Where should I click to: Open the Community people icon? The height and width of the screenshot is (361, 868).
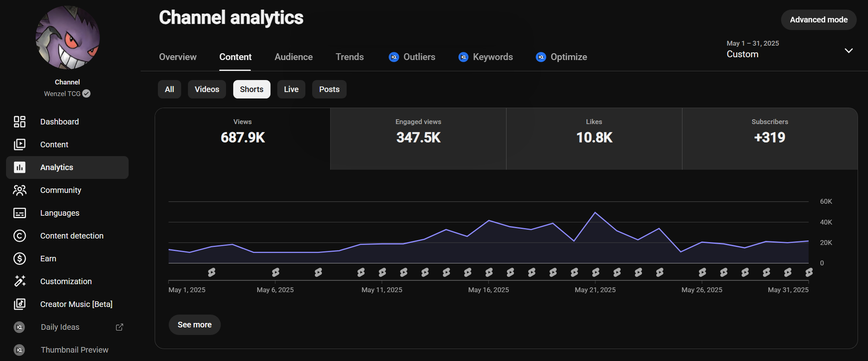pos(20,190)
